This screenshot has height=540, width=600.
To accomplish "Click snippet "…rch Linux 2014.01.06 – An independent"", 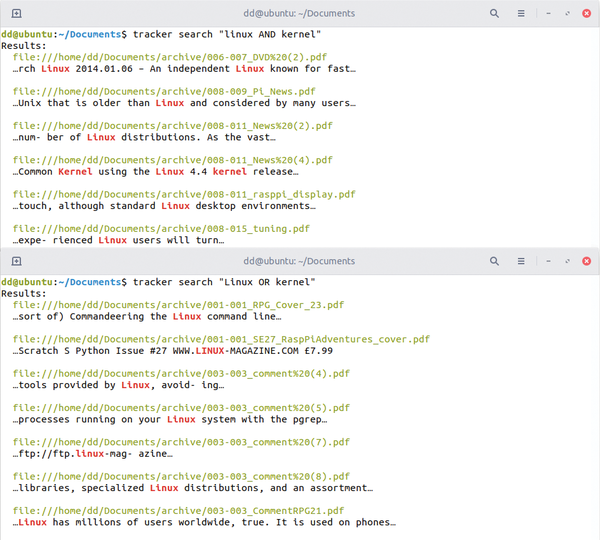I will click(184, 69).
